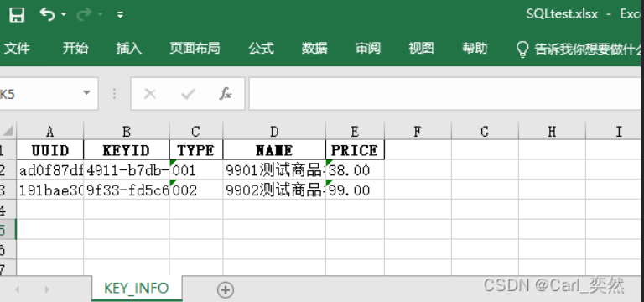
Task: Click the Select All corner triangle
Action: (x=8, y=131)
